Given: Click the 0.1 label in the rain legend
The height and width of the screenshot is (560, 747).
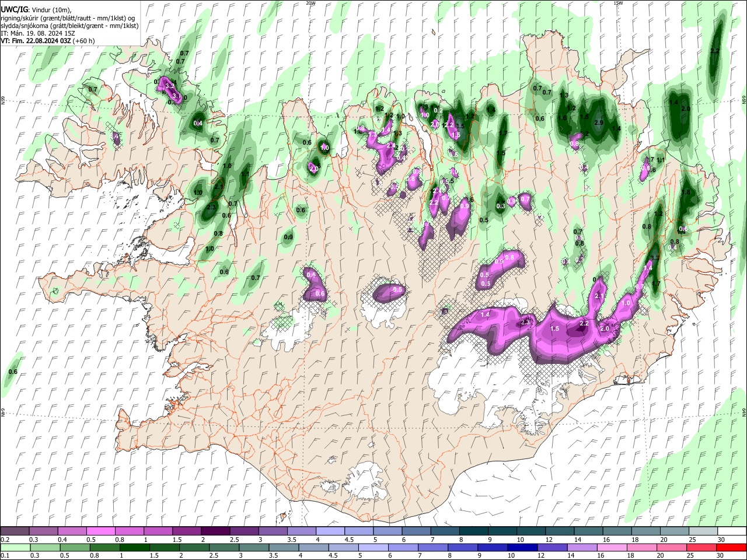Looking at the screenshot, I should (x=5, y=555).
